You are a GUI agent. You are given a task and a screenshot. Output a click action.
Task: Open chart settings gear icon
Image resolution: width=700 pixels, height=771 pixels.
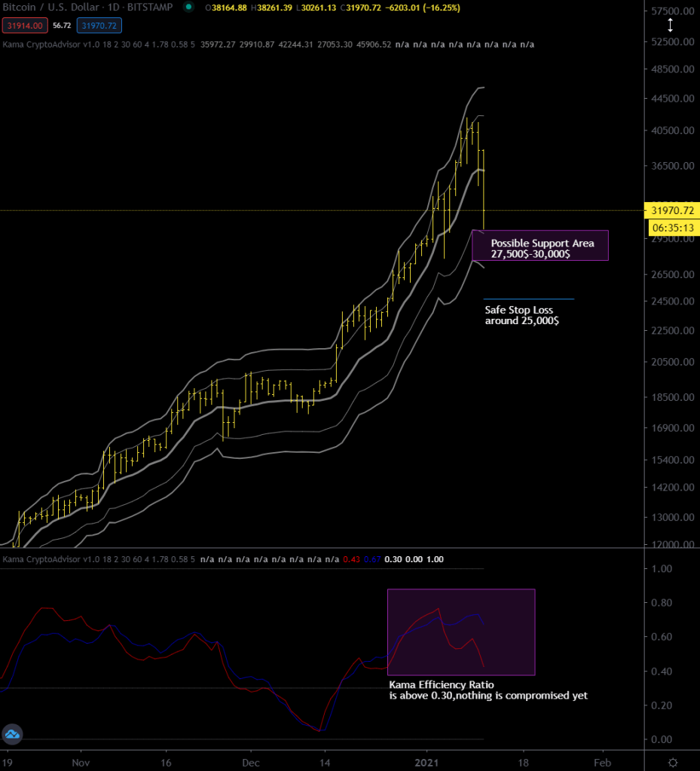click(x=672, y=761)
